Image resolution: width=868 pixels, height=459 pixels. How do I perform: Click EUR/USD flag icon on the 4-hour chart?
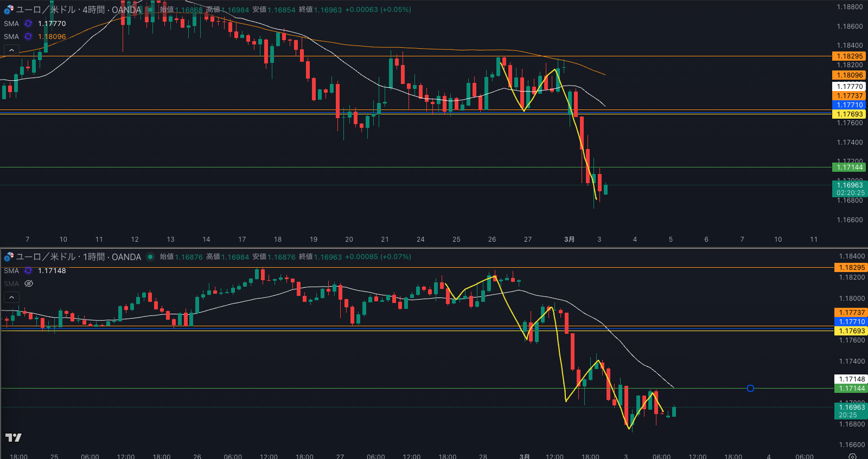pyautogui.click(x=9, y=10)
